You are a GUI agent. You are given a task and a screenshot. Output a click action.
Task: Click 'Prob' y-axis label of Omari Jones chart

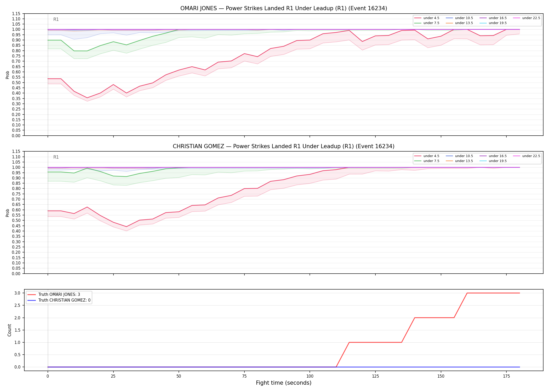8,75
